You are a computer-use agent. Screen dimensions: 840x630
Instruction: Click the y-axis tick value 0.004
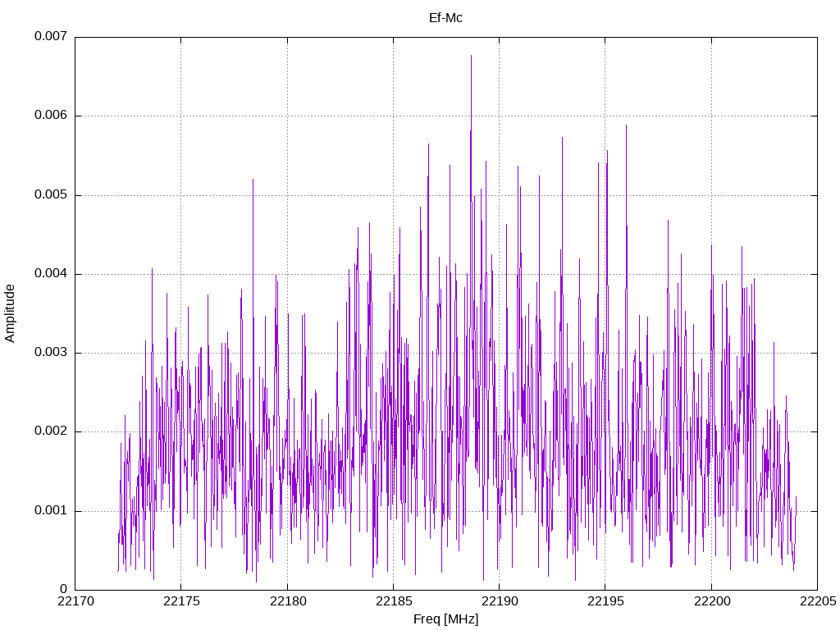pos(51,273)
